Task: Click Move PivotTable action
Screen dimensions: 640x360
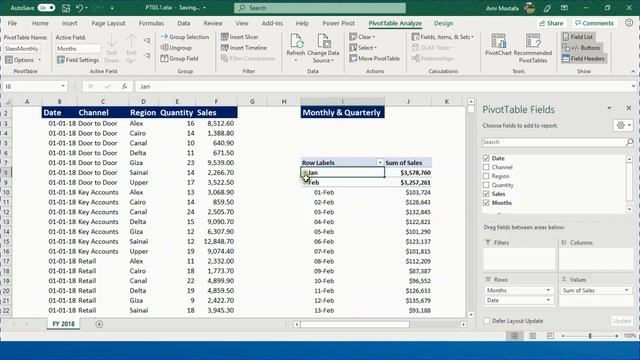Action: tap(375, 59)
